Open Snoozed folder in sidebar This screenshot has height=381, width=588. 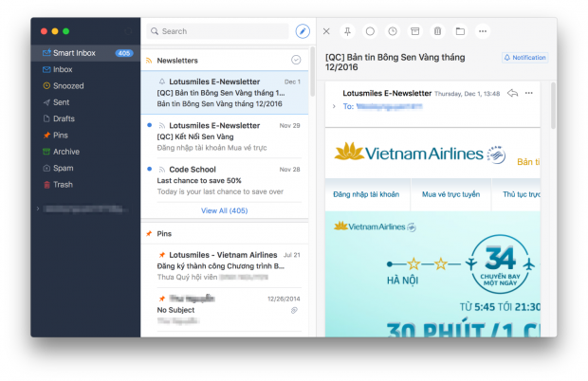tap(69, 85)
